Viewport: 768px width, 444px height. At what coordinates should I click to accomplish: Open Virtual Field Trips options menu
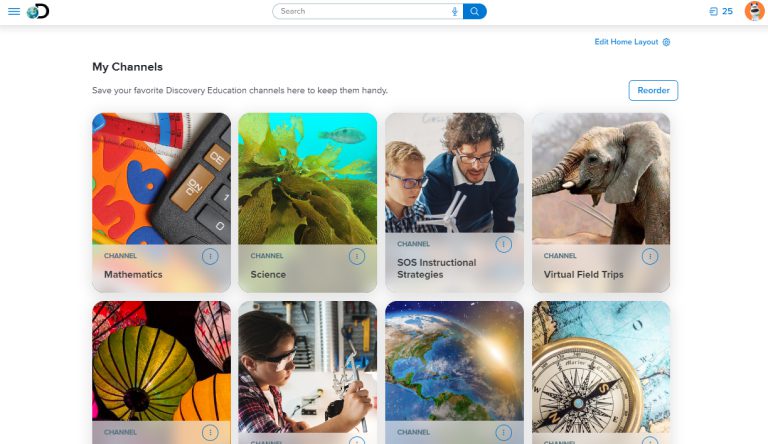650,256
